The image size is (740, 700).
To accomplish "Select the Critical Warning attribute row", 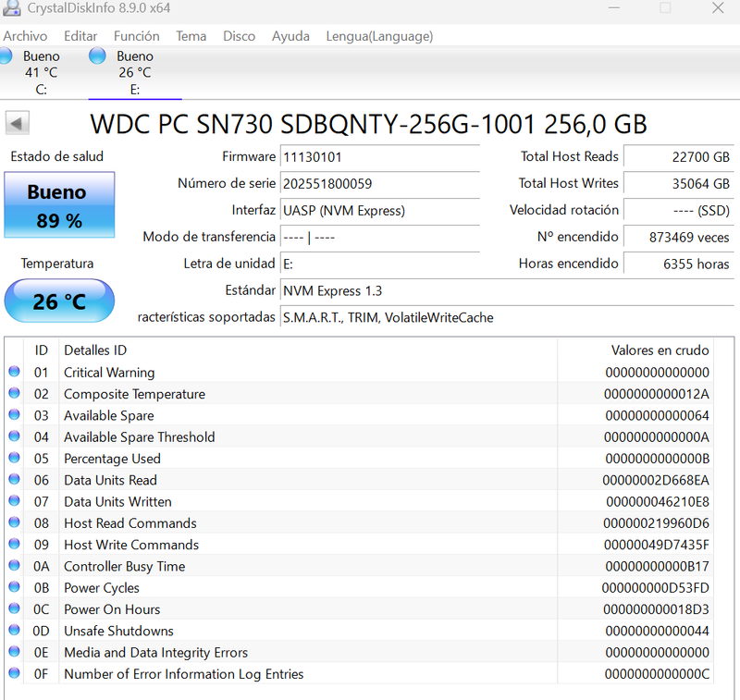I will [x=359, y=372].
